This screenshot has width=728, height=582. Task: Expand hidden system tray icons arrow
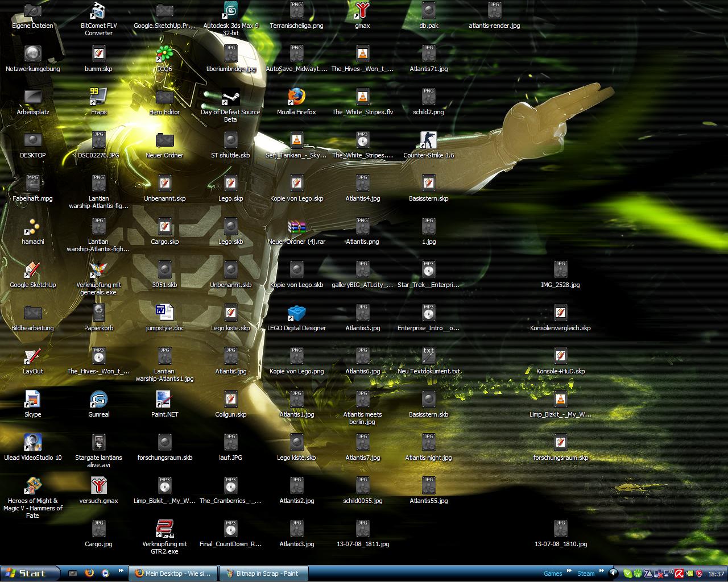pos(614,573)
